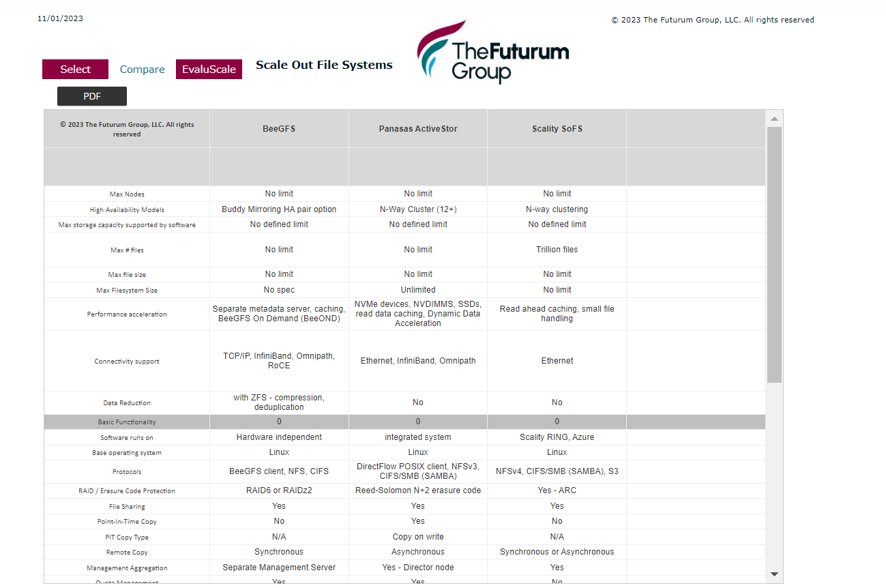
Task: Click the Base operating system row label
Action: click(x=127, y=453)
